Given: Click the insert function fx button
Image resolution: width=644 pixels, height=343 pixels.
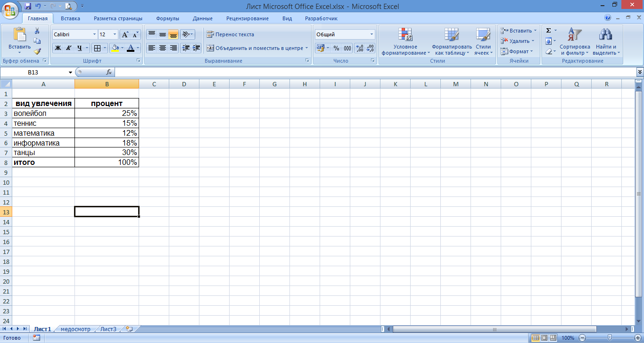Looking at the screenshot, I should point(109,73).
